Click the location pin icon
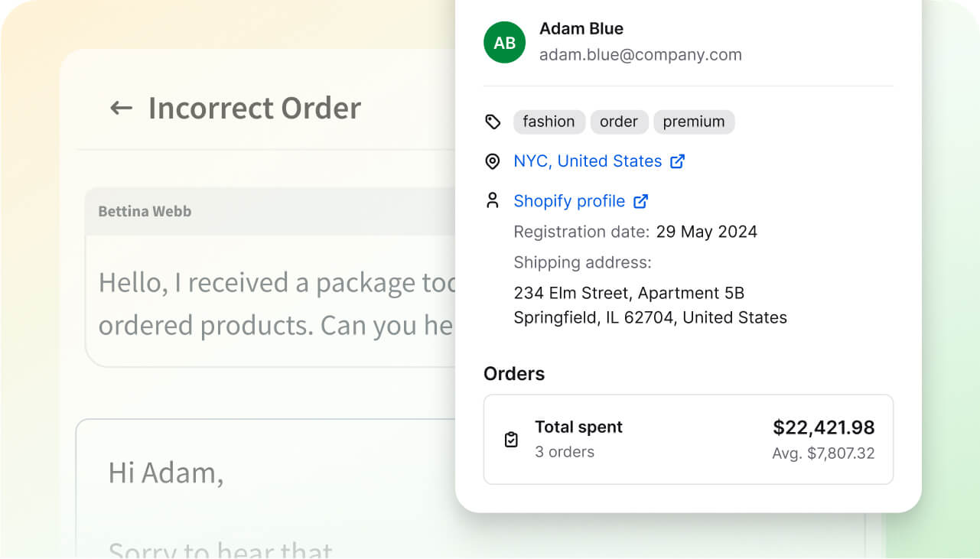Screen dimensions: 980x559 click(x=494, y=160)
